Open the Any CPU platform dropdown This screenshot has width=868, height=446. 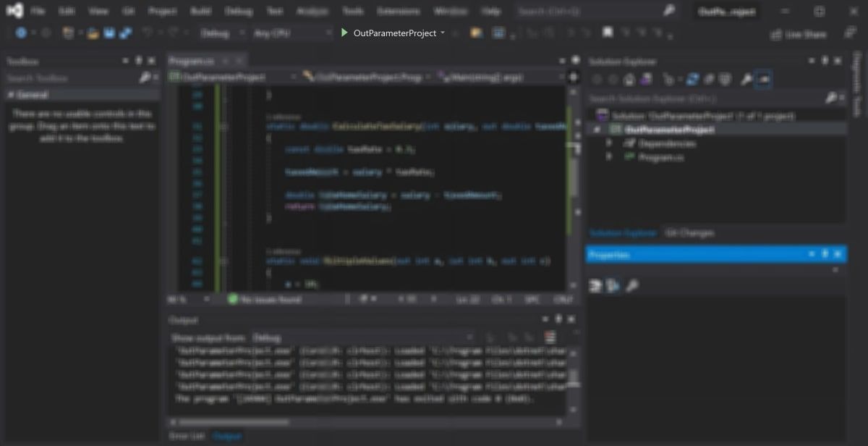[x=289, y=33]
